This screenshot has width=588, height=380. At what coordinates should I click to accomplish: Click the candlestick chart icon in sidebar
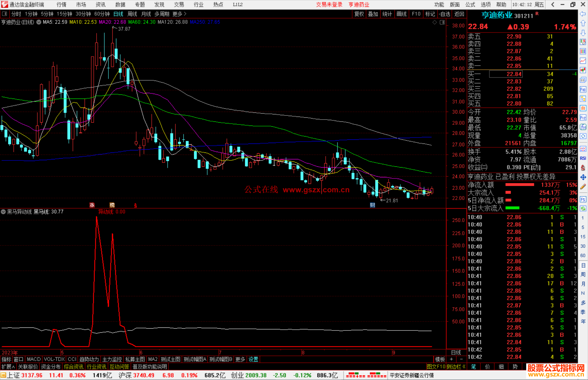(x=583, y=70)
